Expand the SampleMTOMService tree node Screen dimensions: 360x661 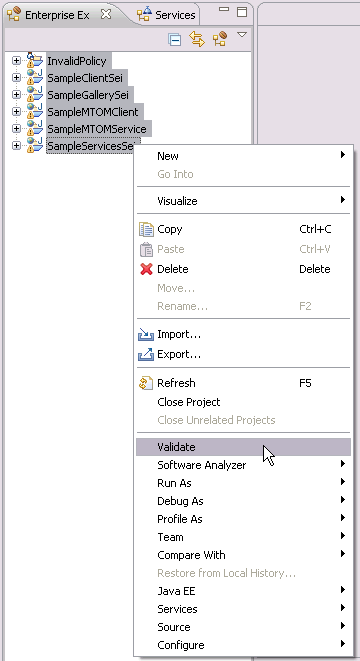pos(16,128)
